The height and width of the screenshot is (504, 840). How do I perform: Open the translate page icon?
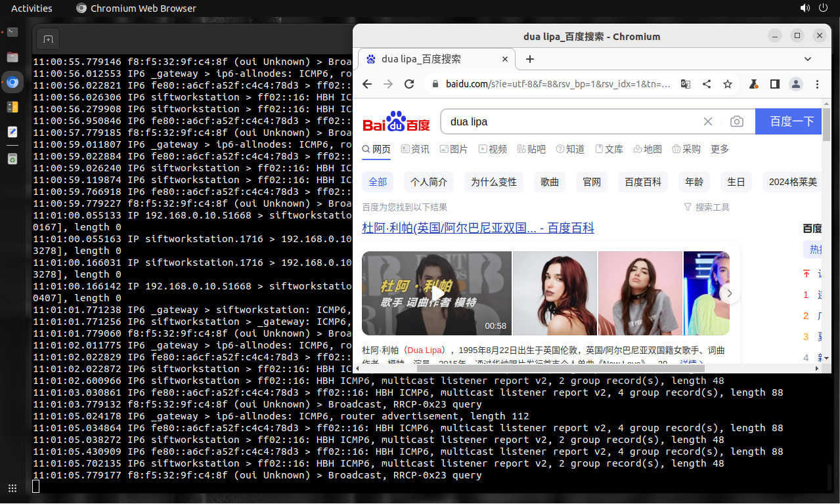tap(686, 84)
